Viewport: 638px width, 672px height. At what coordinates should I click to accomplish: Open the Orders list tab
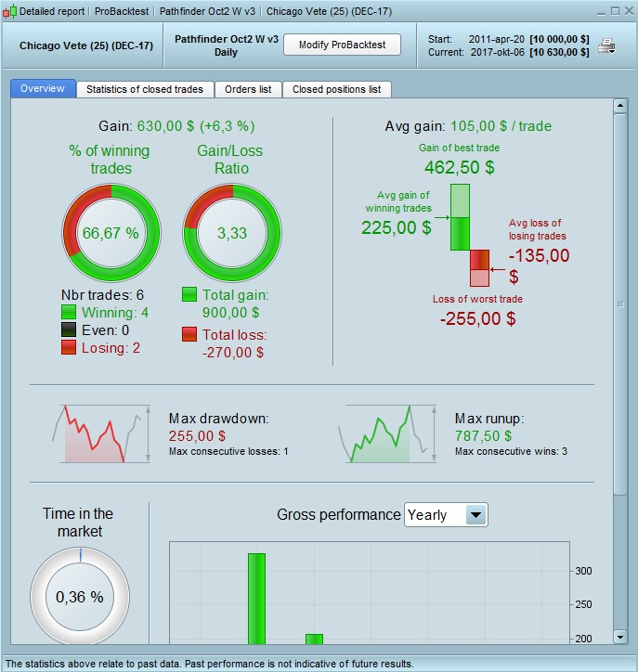248,89
